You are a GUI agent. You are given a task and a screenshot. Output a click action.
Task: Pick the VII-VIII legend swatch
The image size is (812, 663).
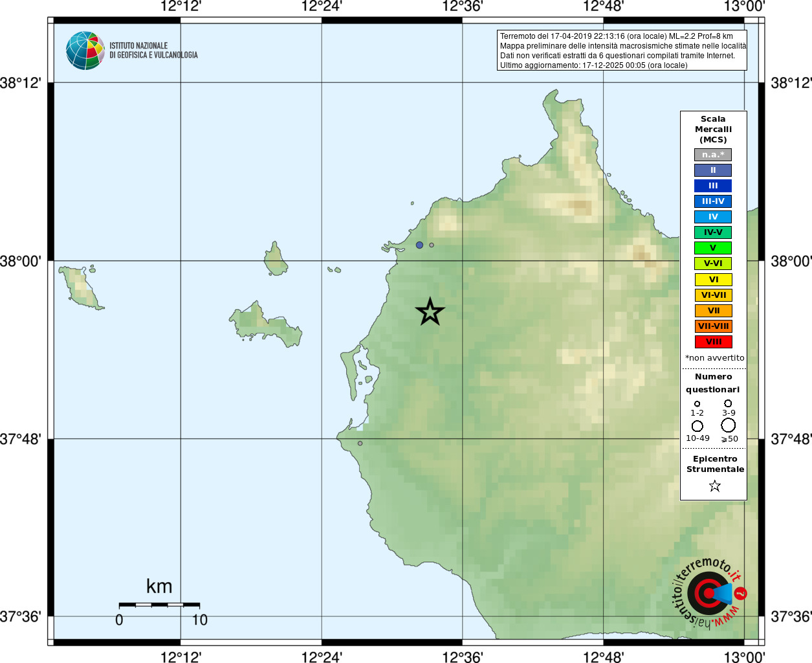coord(714,326)
